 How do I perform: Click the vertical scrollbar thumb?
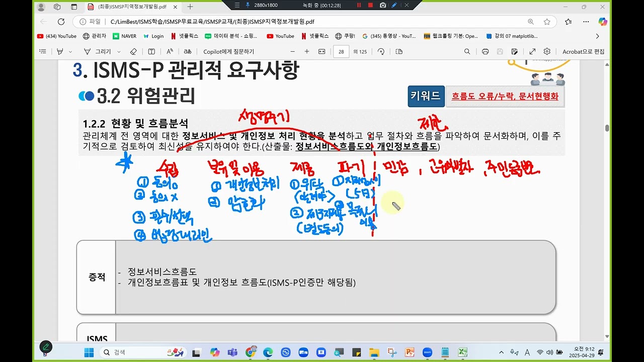pyautogui.click(x=607, y=128)
